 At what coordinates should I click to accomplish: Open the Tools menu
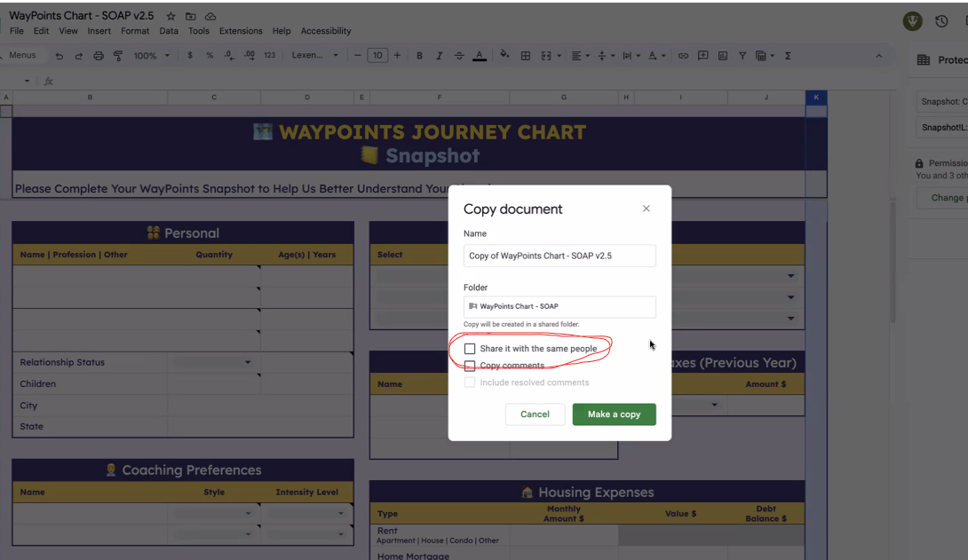point(199,31)
